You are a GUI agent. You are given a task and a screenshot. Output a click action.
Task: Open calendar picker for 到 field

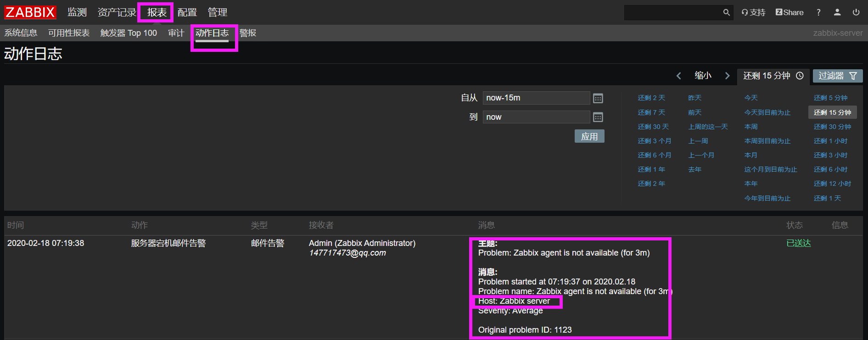point(598,117)
